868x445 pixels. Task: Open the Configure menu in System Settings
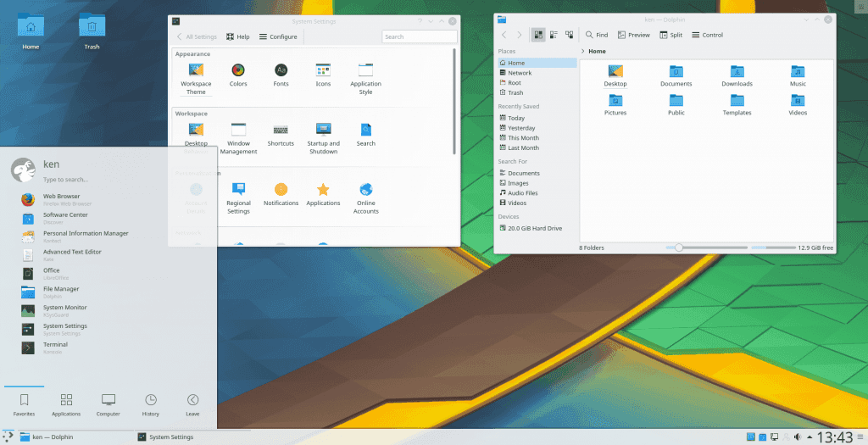278,36
